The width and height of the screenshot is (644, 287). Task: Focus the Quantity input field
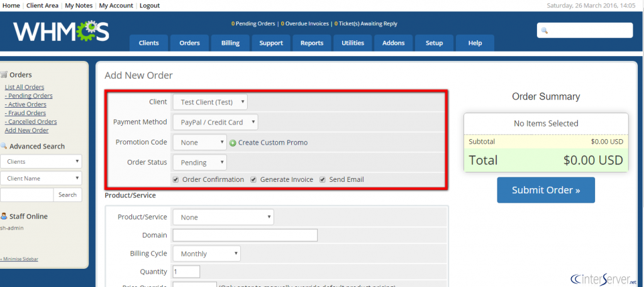[x=186, y=272]
